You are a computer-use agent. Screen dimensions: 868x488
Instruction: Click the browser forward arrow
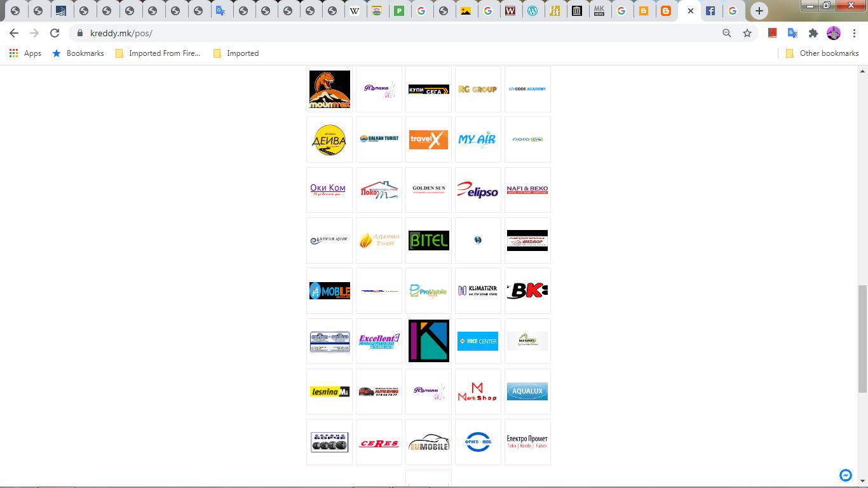click(x=34, y=33)
